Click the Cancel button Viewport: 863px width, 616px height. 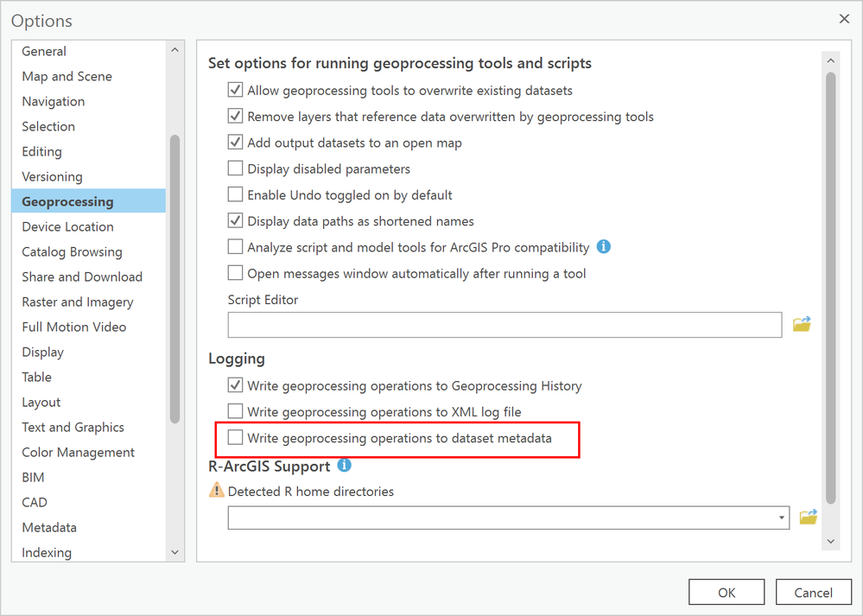click(x=813, y=592)
